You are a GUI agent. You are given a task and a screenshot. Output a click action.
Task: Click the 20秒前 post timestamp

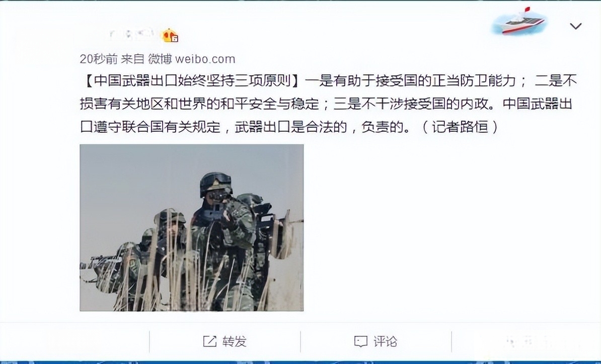[99, 59]
